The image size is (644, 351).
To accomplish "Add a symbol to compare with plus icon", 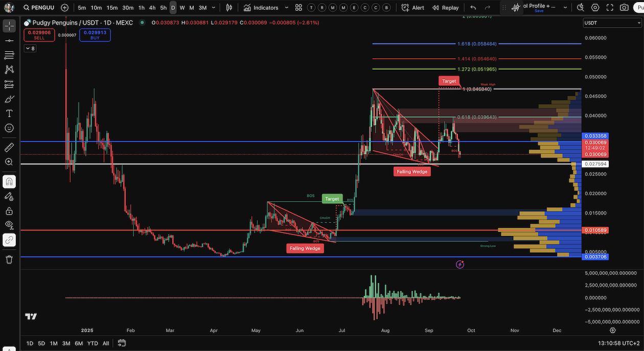I will pos(64,8).
